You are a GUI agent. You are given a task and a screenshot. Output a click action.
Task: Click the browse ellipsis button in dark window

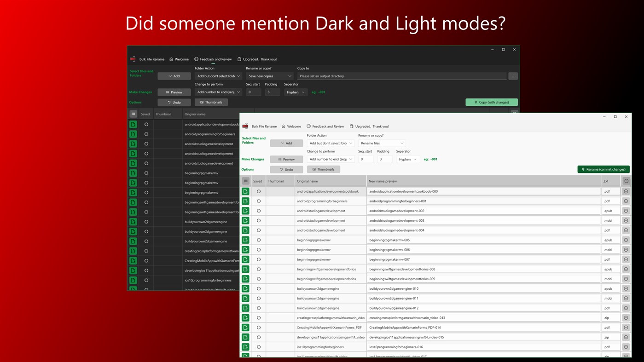513,76
